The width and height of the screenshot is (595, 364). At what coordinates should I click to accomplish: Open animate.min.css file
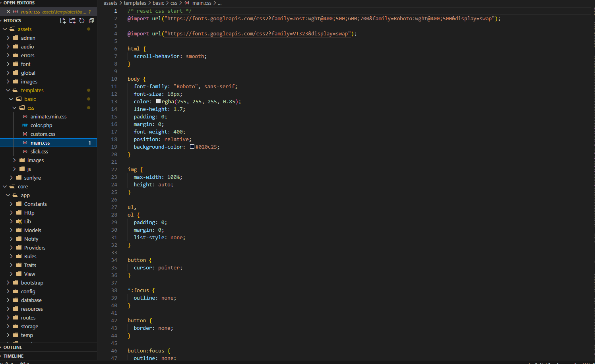point(48,116)
